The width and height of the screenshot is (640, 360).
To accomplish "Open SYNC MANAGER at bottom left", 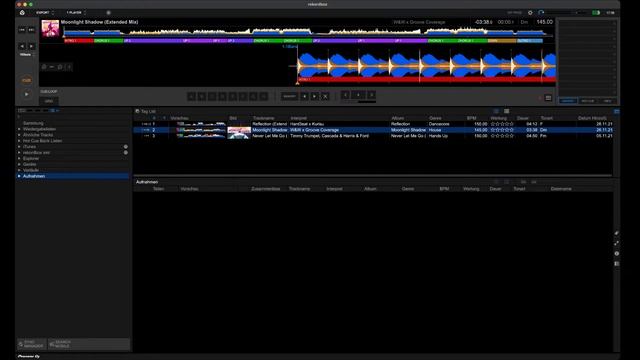I will [32, 344].
